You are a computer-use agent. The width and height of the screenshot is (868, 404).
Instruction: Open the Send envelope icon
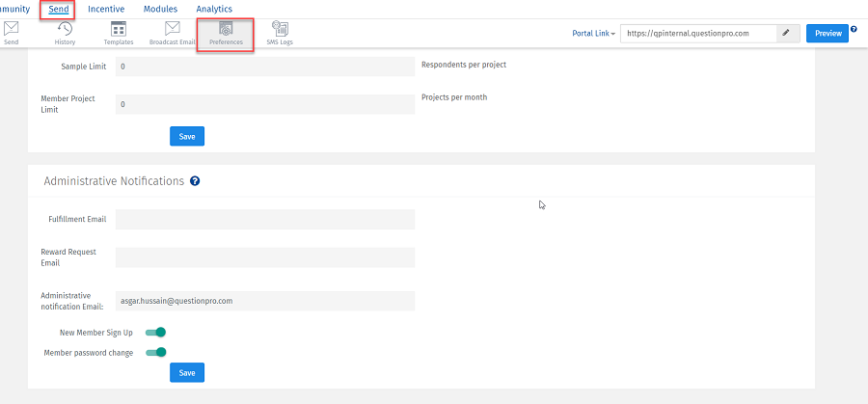[x=12, y=30]
